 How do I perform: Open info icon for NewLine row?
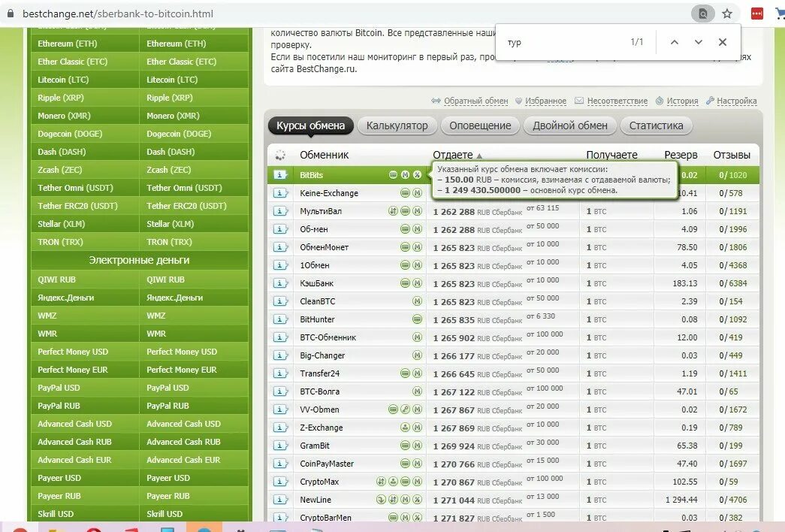click(280, 500)
